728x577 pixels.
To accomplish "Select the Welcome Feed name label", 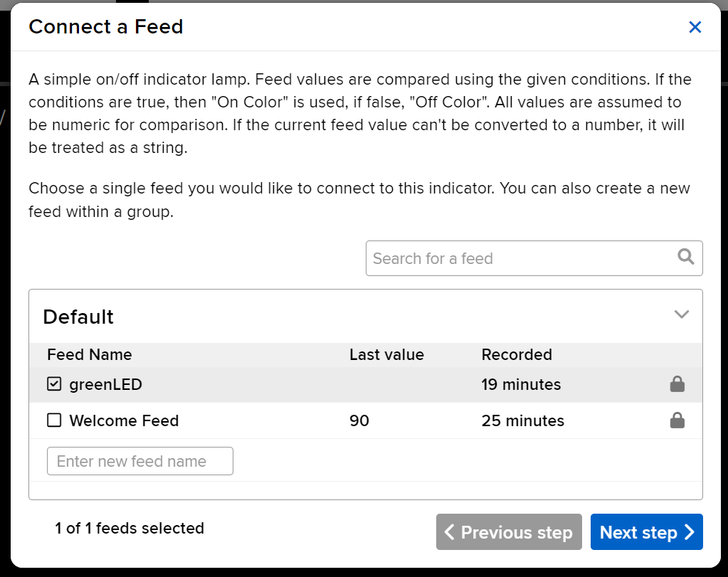I will click(124, 420).
